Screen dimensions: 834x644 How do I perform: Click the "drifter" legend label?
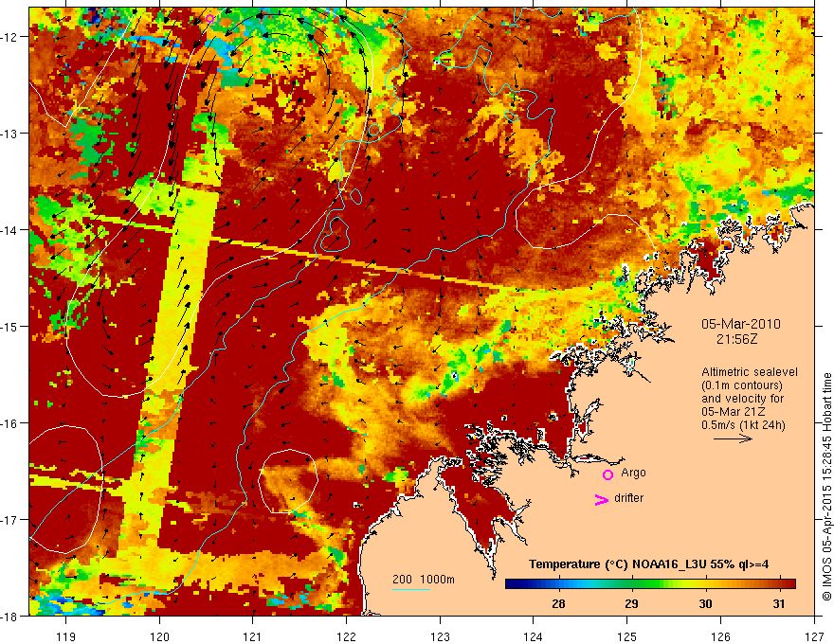[x=628, y=498]
